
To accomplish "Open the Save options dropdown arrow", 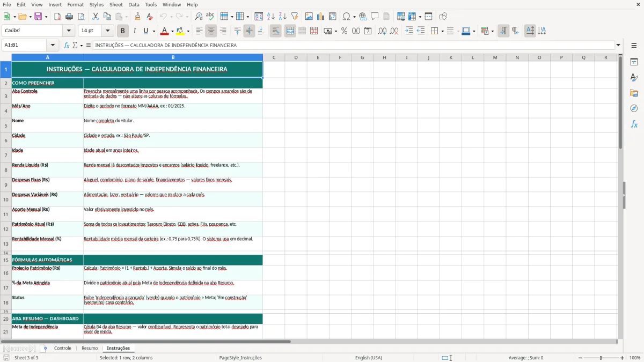I will [46, 17].
